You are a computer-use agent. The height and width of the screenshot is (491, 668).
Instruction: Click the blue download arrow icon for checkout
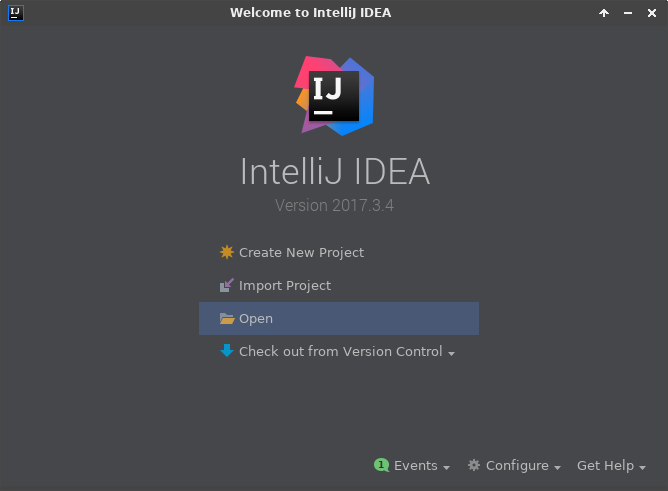[x=227, y=351]
